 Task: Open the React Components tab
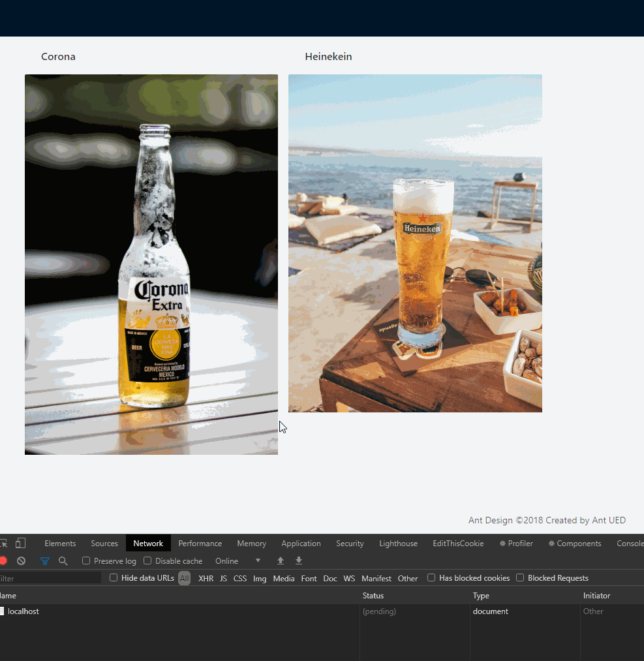pyautogui.click(x=575, y=544)
